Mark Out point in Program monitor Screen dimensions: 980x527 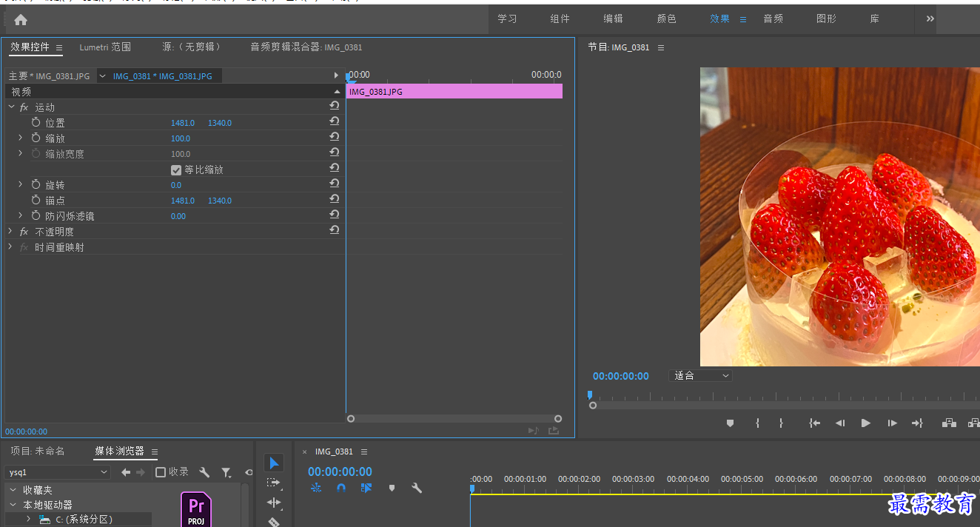point(781,423)
